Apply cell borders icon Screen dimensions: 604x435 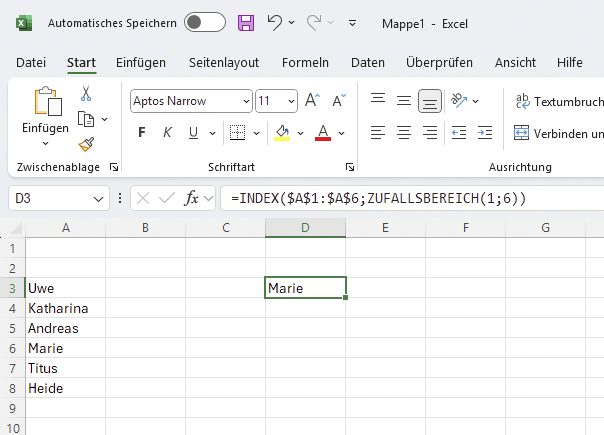(237, 133)
